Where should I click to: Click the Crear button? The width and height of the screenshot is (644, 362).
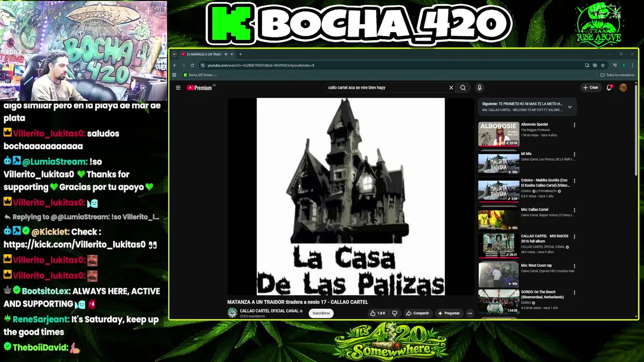coord(591,87)
